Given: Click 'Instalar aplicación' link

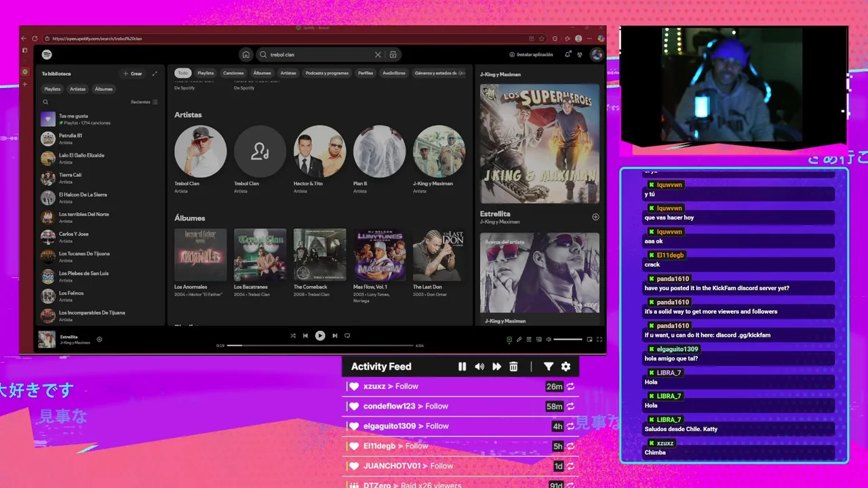Looking at the screenshot, I should 531,54.
